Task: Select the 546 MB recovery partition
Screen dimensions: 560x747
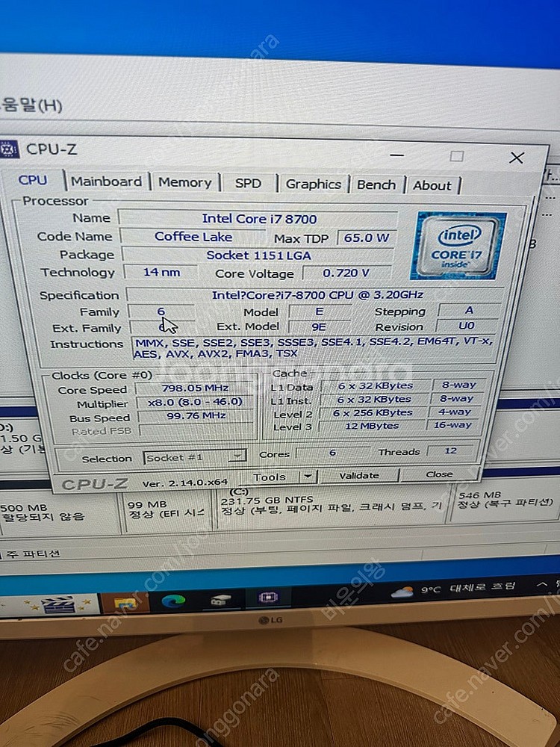Action: [505, 499]
